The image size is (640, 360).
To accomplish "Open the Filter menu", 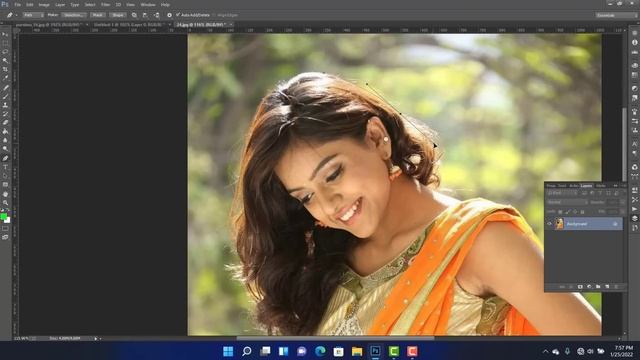I will [105, 4].
